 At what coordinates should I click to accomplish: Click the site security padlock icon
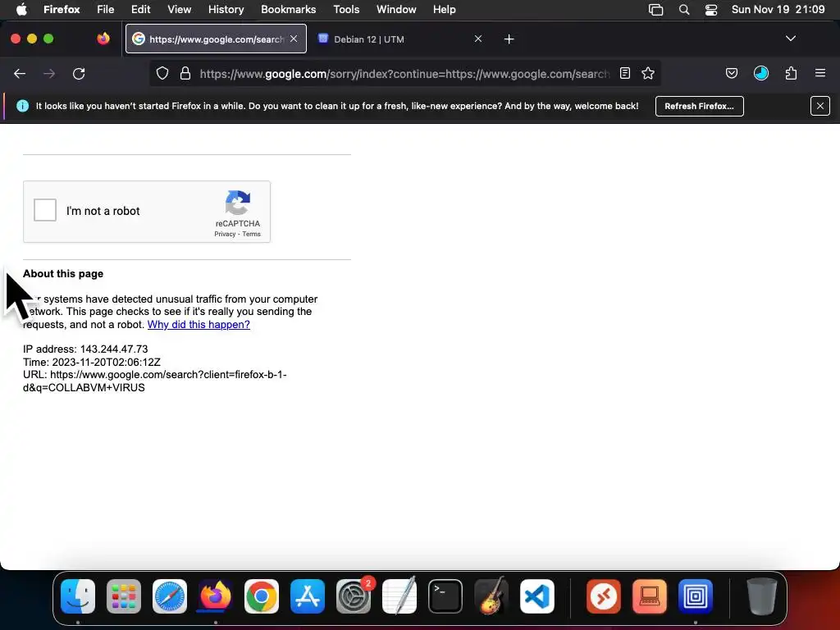click(185, 73)
